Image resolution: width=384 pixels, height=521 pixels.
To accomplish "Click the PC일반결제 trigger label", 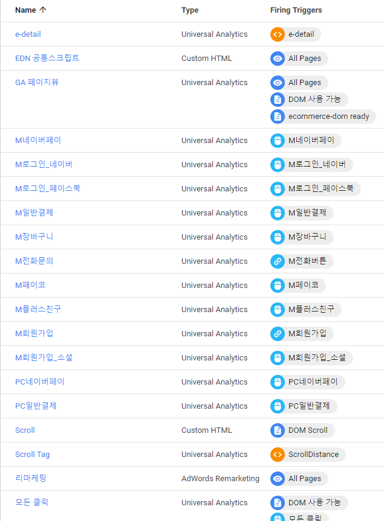I will click(x=309, y=406).
